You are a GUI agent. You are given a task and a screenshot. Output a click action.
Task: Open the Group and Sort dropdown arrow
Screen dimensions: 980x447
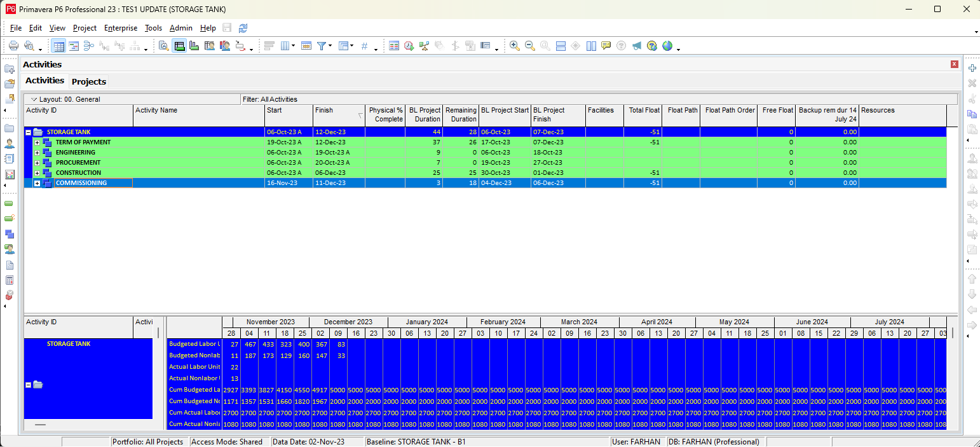pyautogui.click(x=351, y=46)
